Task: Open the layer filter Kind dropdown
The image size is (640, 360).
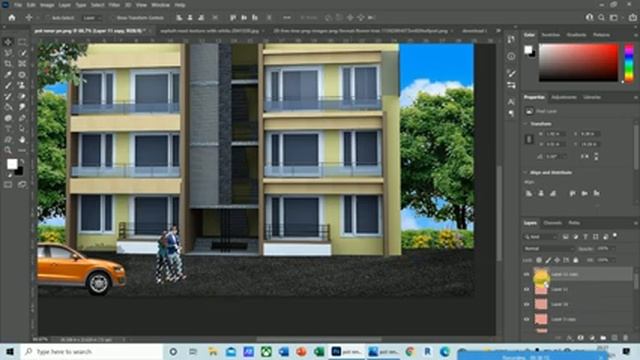Action: [541, 237]
